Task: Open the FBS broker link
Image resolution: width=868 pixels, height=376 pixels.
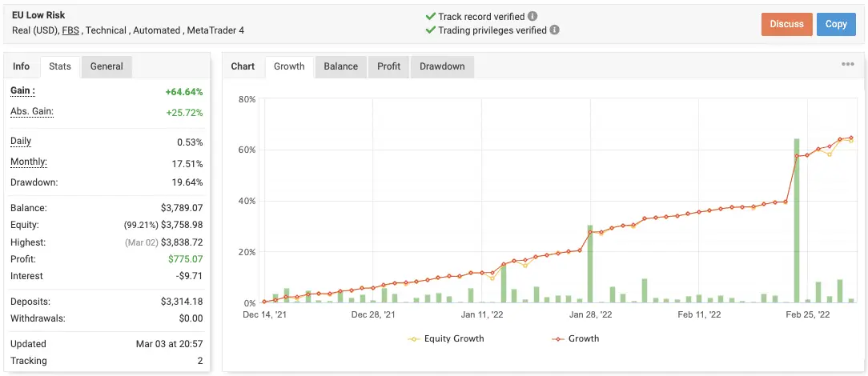Action: [x=70, y=30]
